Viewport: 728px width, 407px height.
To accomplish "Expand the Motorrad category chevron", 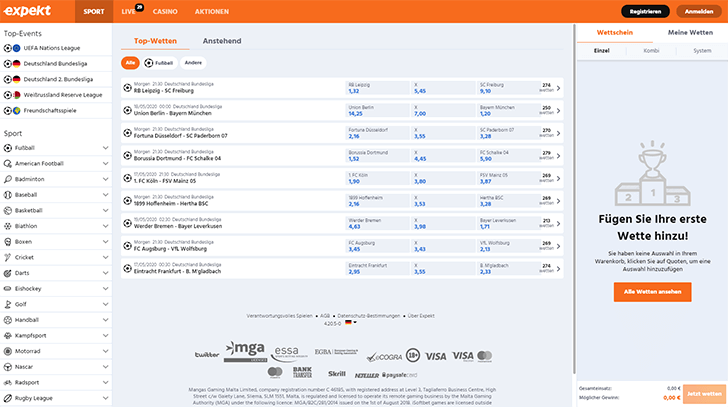I will [x=105, y=351].
